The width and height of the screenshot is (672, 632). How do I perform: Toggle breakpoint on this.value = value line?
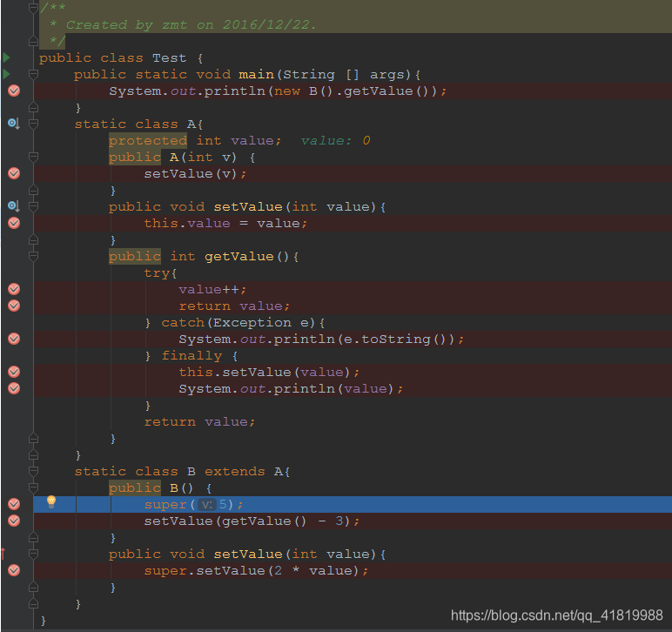14,223
